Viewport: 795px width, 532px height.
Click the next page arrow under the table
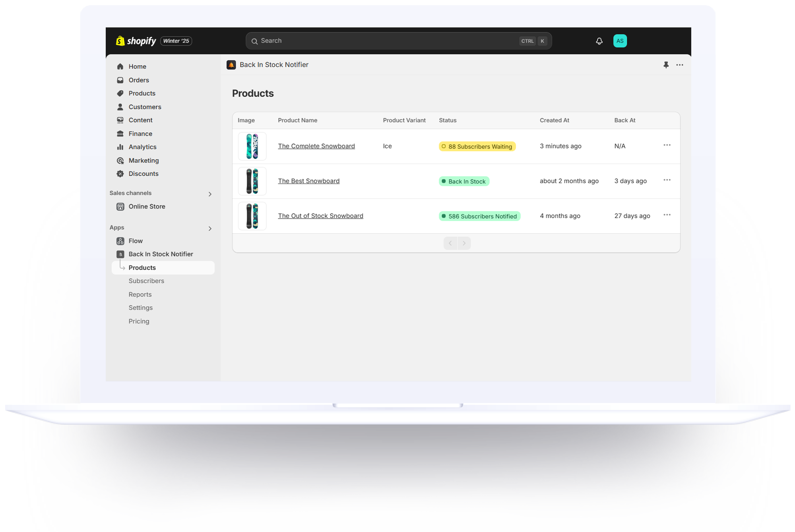(x=464, y=243)
